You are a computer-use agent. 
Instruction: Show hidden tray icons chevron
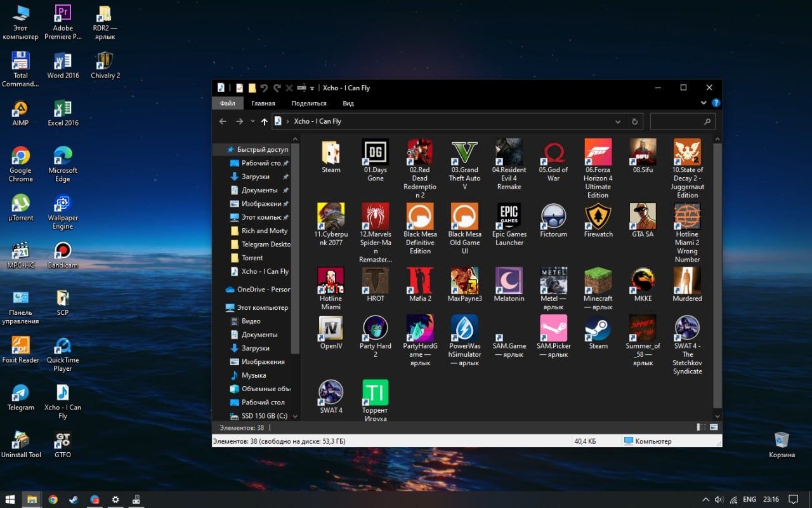coord(705,500)
